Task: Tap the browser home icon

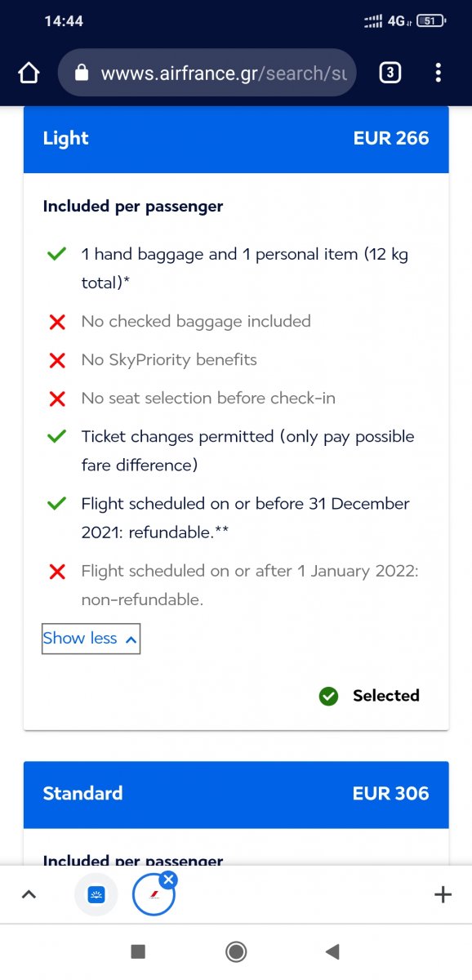Action: click(29, 73)
